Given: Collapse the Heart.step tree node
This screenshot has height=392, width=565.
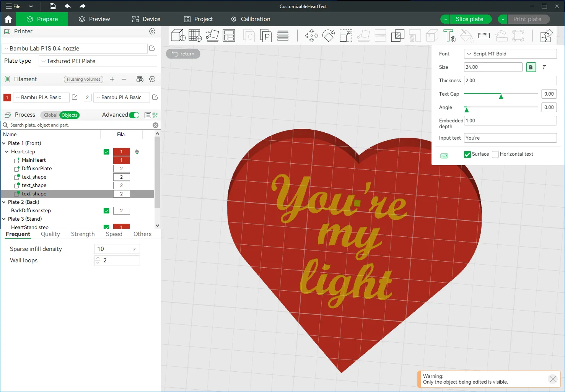Looking at the screenshot, I should click(7, 152).
